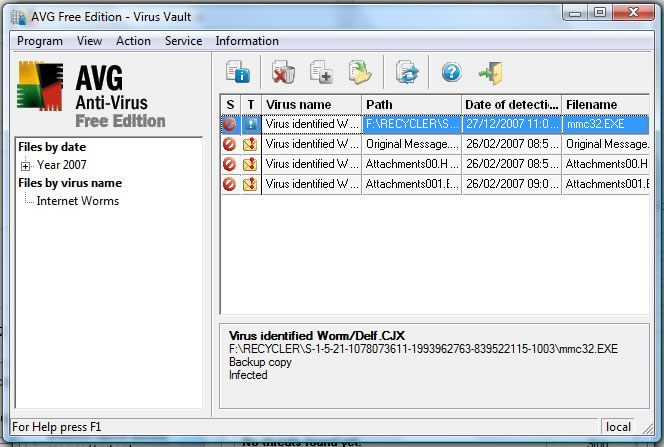Sort by Filename column header
The height and width of the screenshot is (447, 664).
(x=606, y=105)
